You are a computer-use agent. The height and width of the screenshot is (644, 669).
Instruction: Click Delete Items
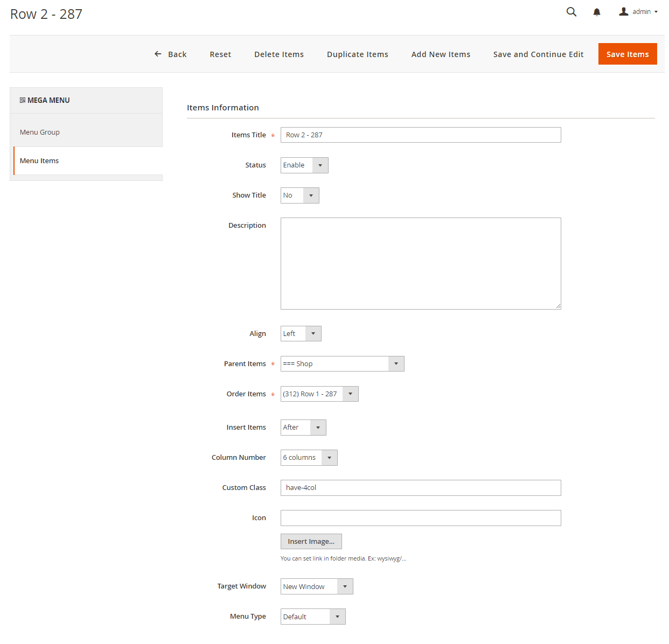point(279,54)
